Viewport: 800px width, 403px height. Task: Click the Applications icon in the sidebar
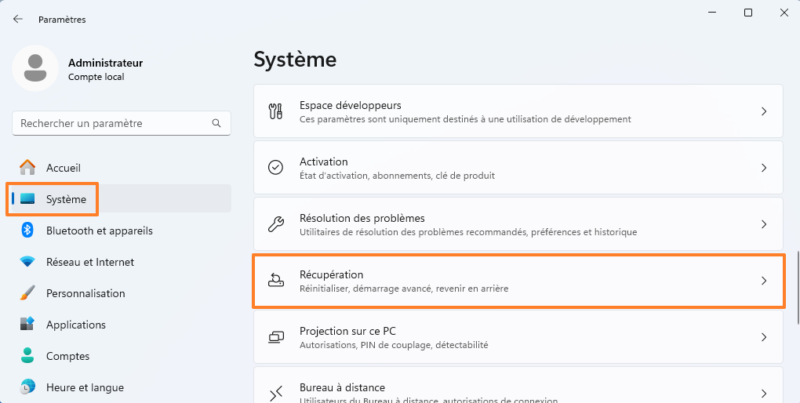click(x=28, y=325)
